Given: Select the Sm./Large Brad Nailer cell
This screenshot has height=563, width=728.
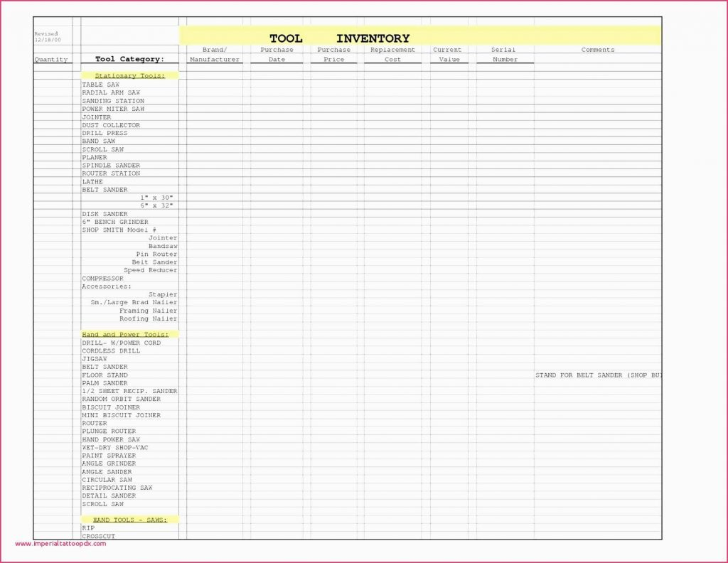Looking at the screenshot, I should tap(134, 302).
